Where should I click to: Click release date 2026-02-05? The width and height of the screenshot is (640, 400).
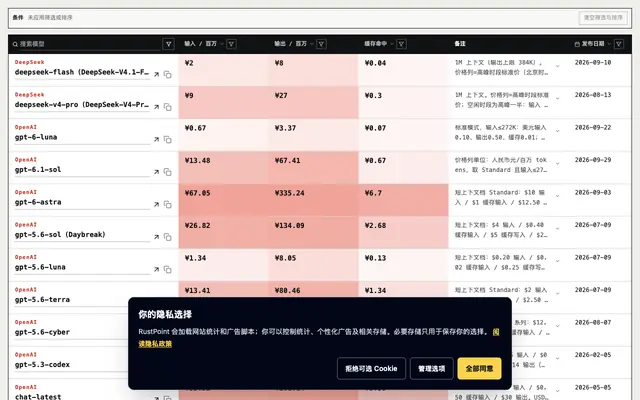pyautogui.click(x=593, y=355)
